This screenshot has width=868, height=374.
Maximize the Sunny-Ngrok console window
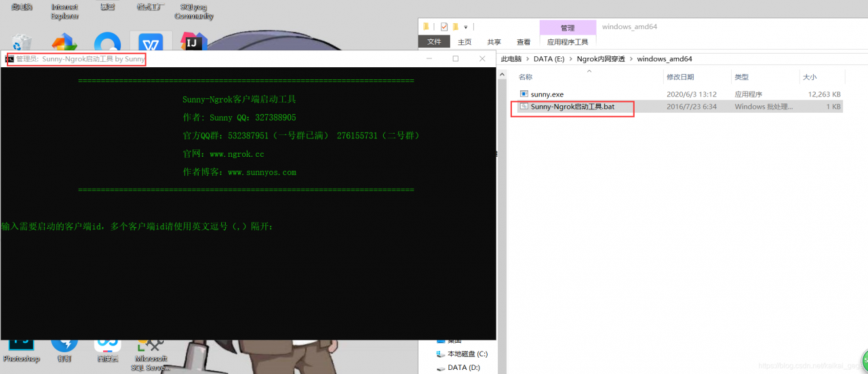(x=456, y=59)
